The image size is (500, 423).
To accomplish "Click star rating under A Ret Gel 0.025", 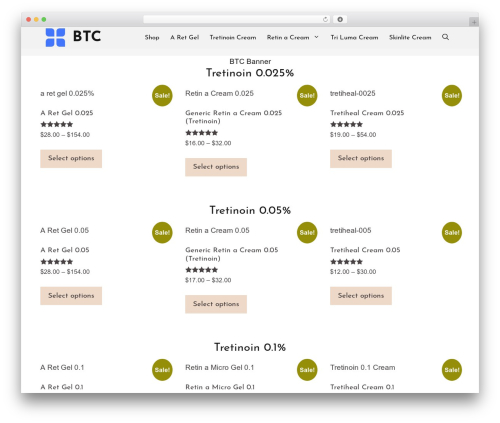I will 57,124.
